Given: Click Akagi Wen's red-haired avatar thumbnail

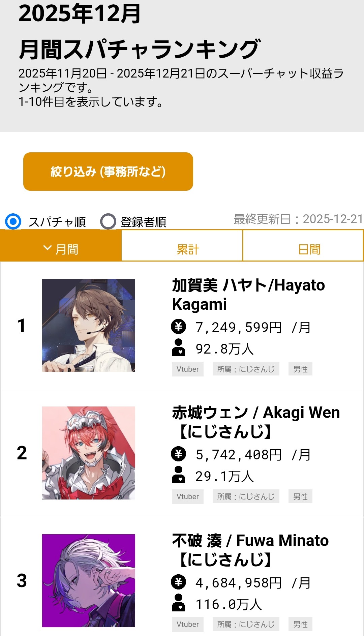Looking at the screenshot, I should pyautogui.click(x=89, y=453).
